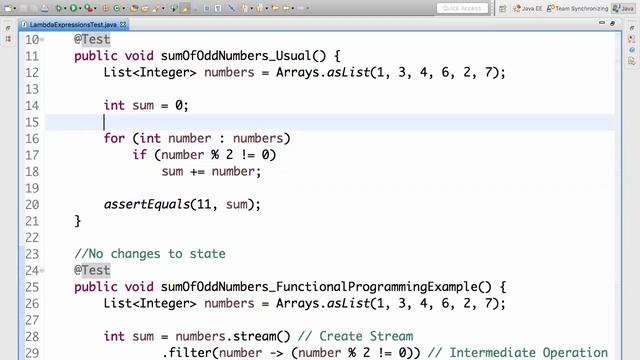
Task: Open the Back history dropdown arrow
Action: [293, 8]
